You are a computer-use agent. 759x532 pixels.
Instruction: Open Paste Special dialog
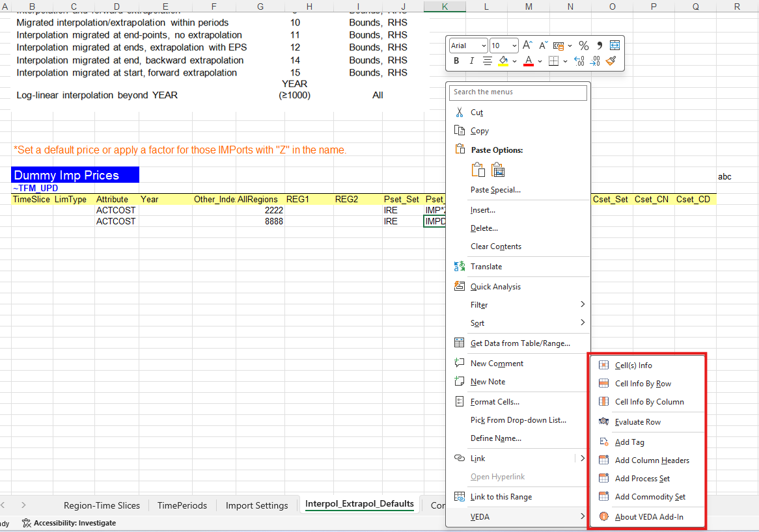[x=518, y=190]
